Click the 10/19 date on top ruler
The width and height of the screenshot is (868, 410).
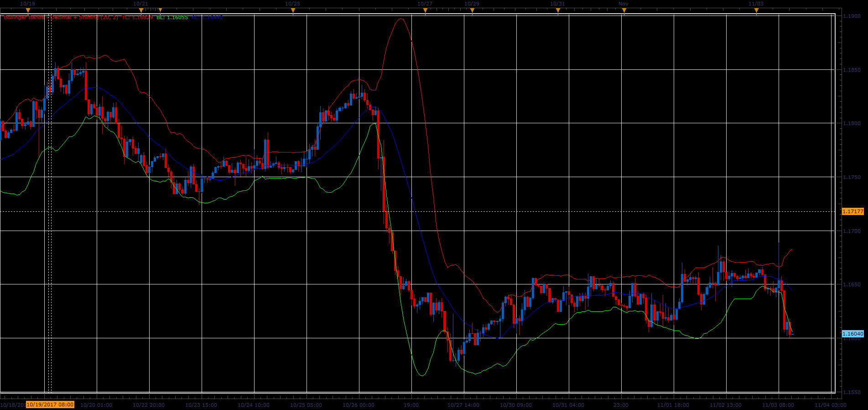click(28, 4)
